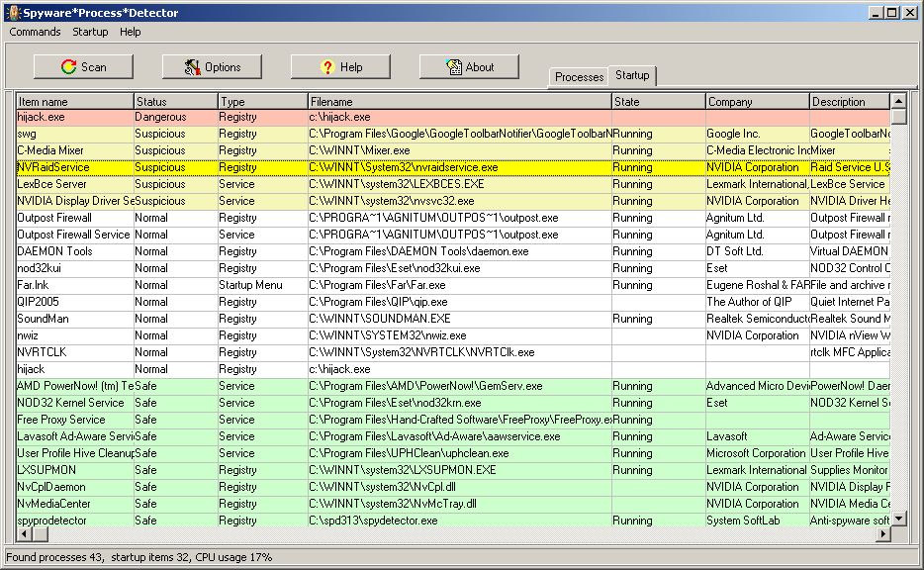
Task: Minimize the Spyware Process Detector window
Action: [x=876, y=13]
